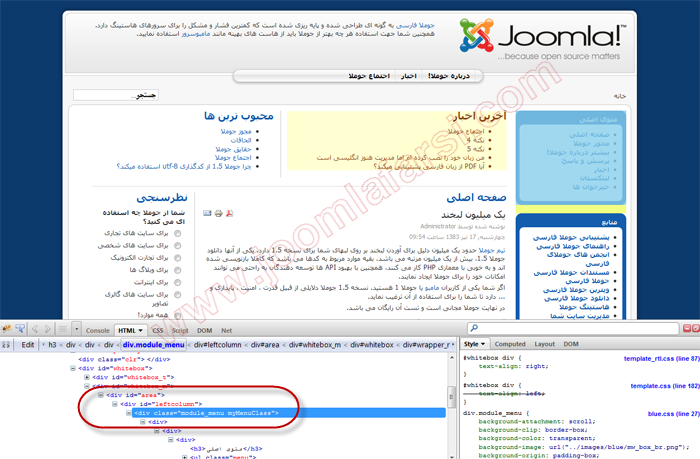700x459 pixels.
Task: Click div.module_menu in the breadcrumb path
Action: [153, 344]
